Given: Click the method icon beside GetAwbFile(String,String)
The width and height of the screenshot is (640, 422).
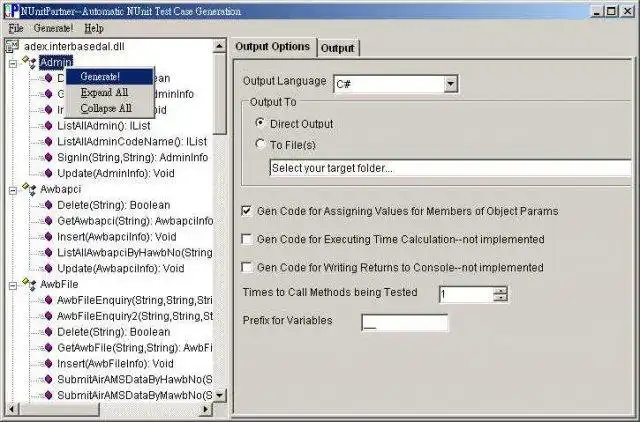Looking at the screenshot, I should pos(48,348).
